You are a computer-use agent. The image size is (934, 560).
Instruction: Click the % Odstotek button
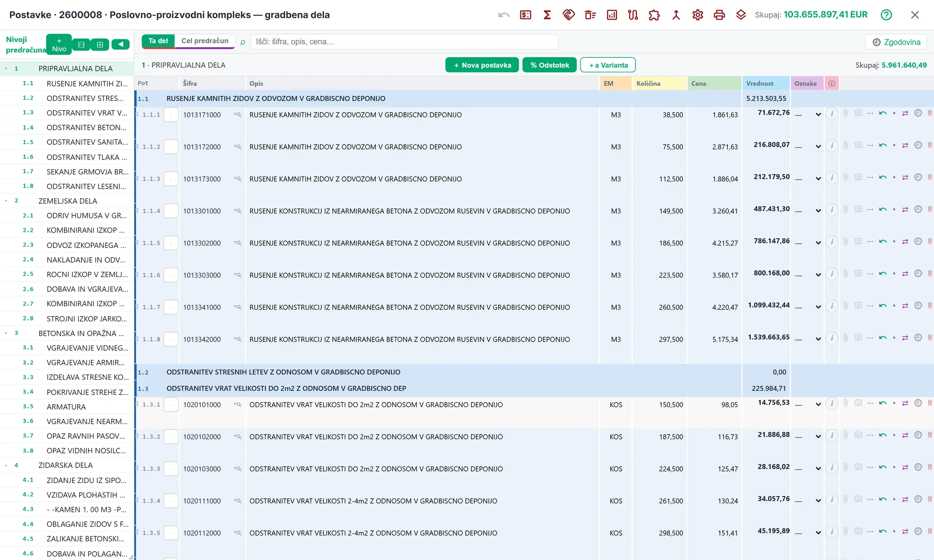tap(550, 65)
